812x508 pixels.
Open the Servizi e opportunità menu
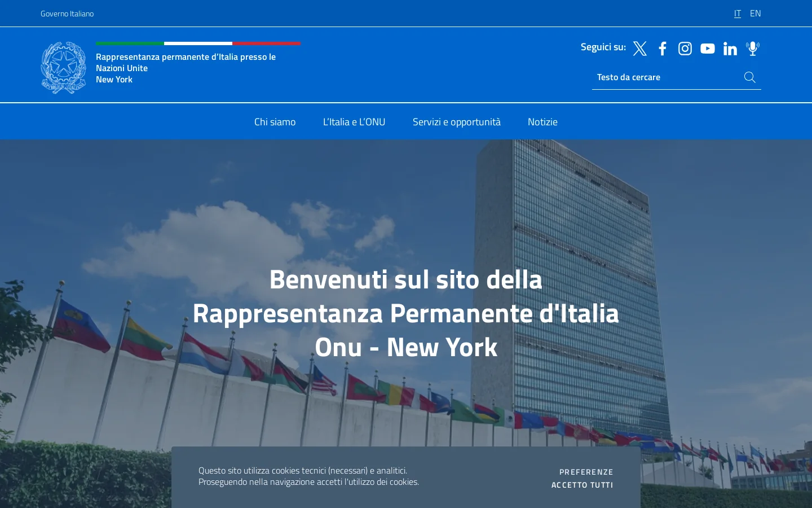[x=457, y=122]
